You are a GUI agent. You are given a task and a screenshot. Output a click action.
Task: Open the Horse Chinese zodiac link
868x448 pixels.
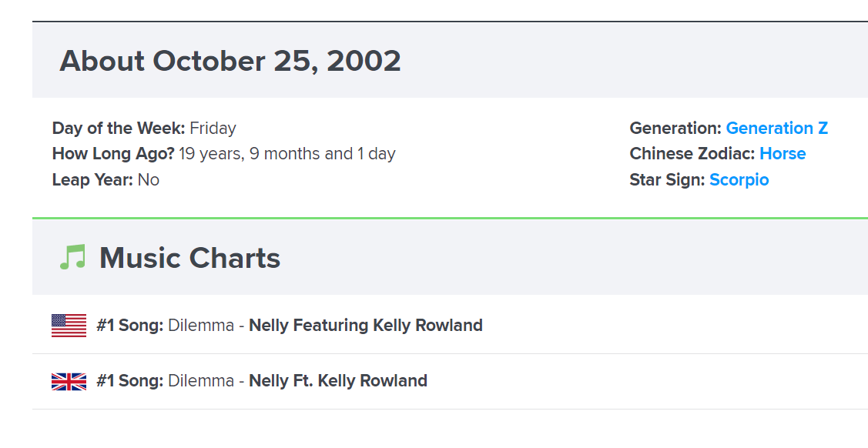tap(782, 154)
